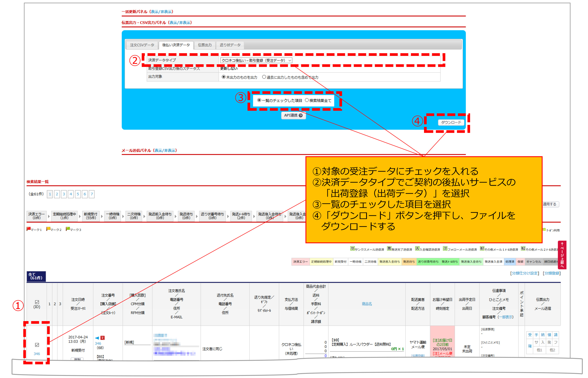The width and height of the screenshot is (588, 378).
Task: Switch to the 注文CSVデータ tab
Action: coord(142,45)
